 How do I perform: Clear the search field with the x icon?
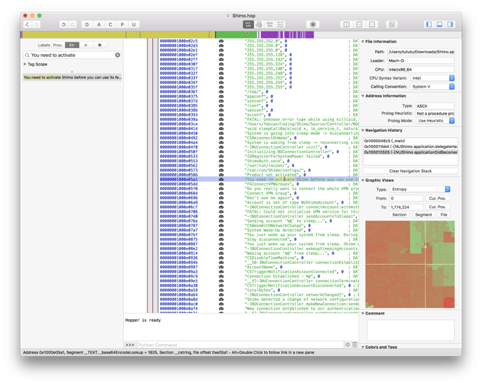(x=118, y=55)
